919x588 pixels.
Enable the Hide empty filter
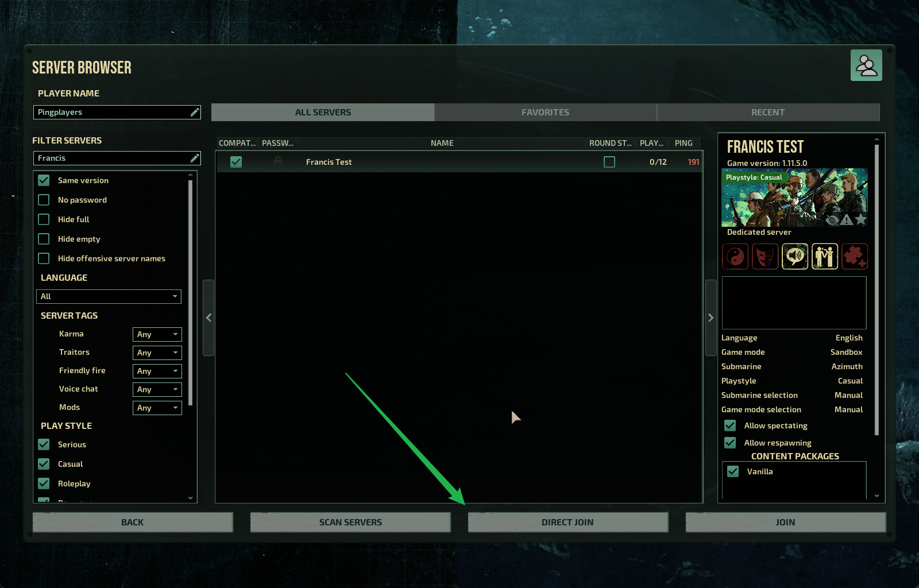[x=44, y=239]
